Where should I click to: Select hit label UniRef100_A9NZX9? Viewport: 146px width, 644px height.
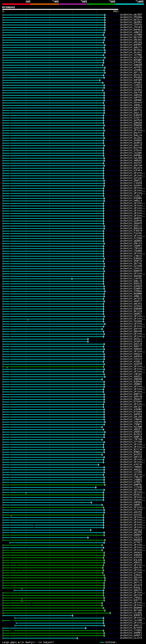pos(131,32)
